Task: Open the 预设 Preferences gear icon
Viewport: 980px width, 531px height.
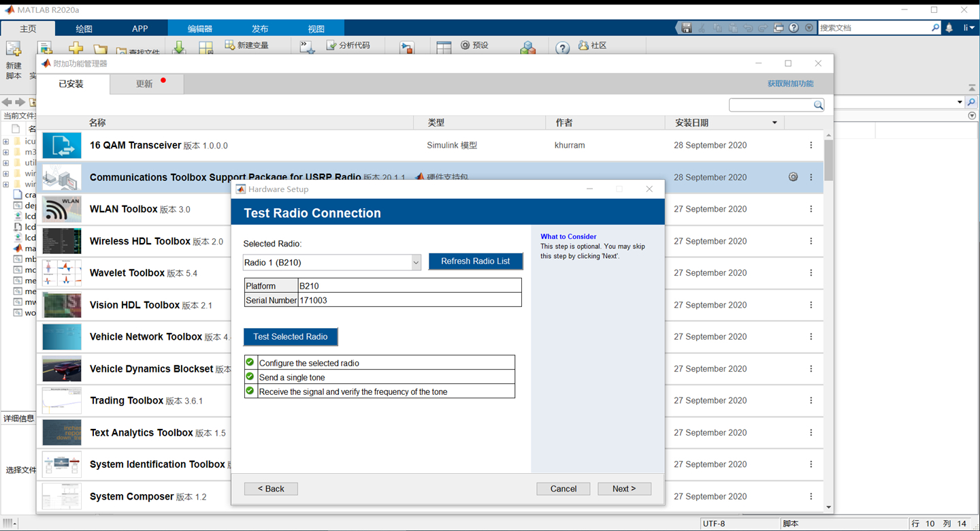Action: coord(465,46)
